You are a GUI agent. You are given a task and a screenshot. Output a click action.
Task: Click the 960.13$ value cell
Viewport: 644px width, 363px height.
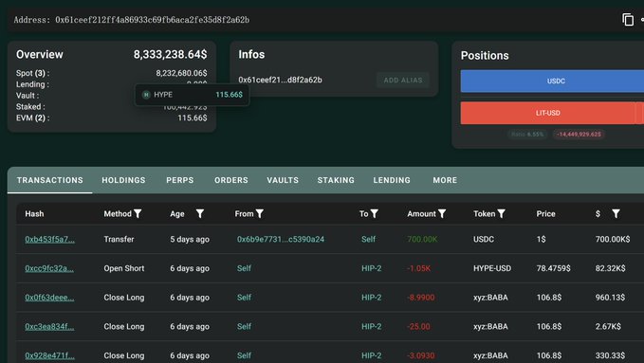[x=610, y=298]
